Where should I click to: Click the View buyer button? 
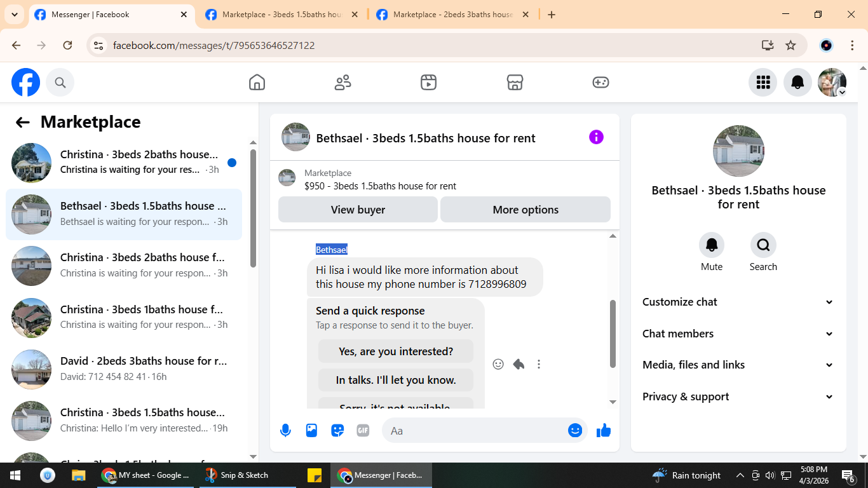[x=358, y=210]
